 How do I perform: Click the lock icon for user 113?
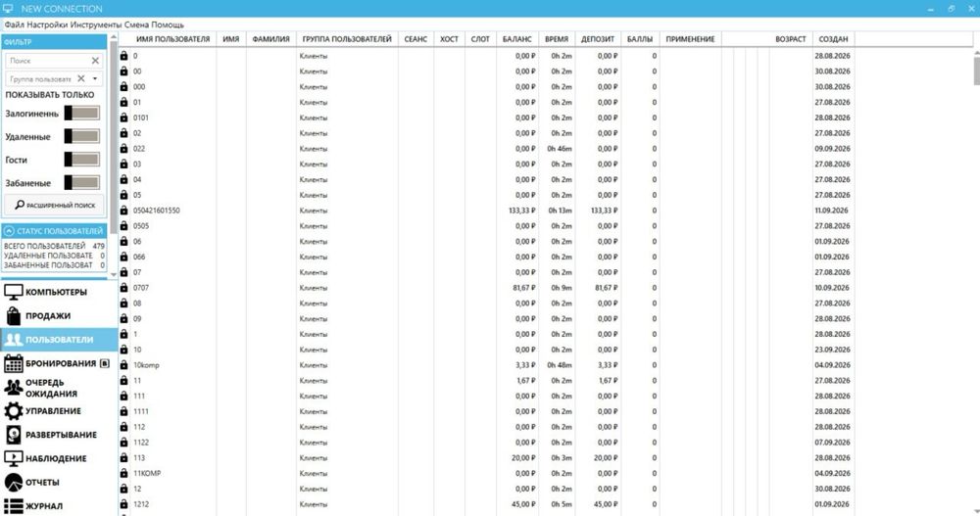tap(123, 457)
